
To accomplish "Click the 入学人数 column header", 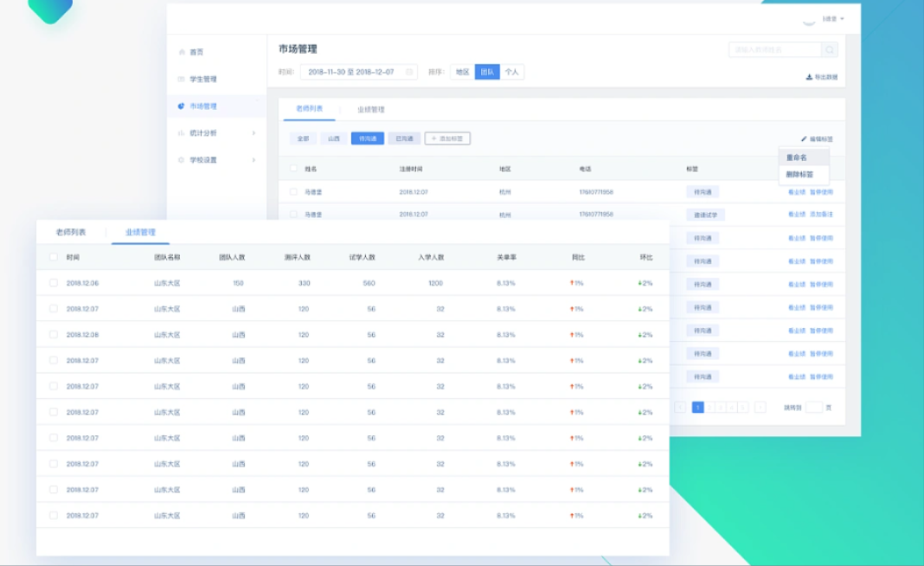I will click(431, 257).
